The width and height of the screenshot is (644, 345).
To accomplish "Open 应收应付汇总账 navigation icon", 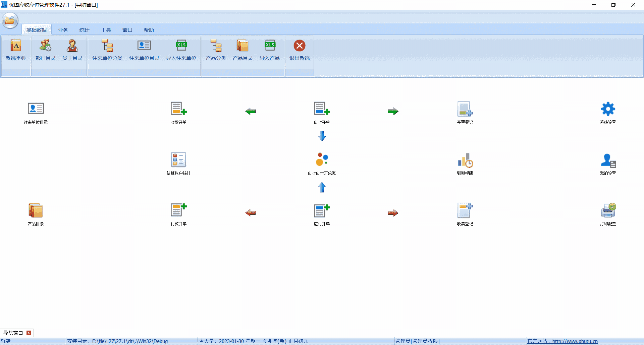I will click(322, 164).
